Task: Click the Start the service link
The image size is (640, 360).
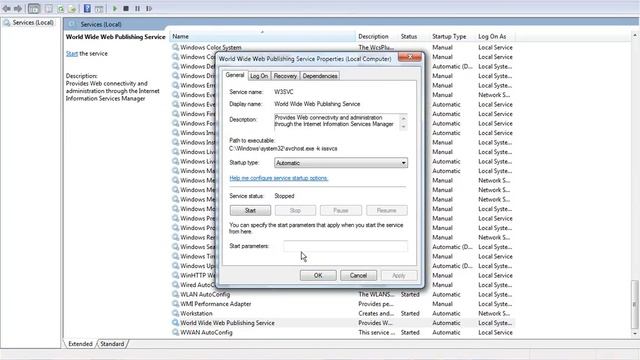Action: [72, 53]
